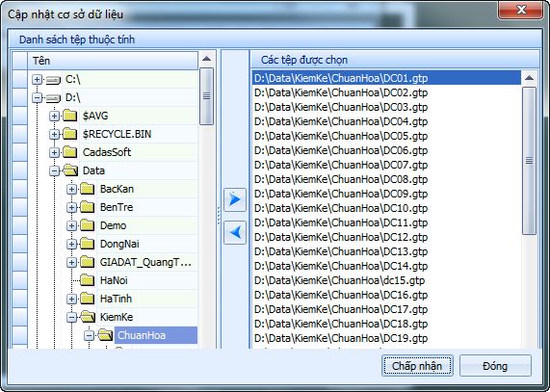
Task: Expand the DongNai folder node
Action: [x=71, y=244]
